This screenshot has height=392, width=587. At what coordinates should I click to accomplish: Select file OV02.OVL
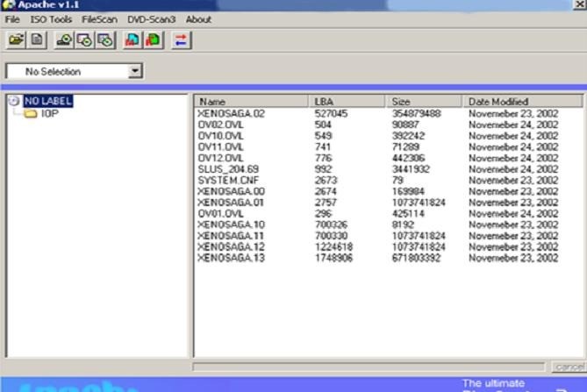coord(220,125)
